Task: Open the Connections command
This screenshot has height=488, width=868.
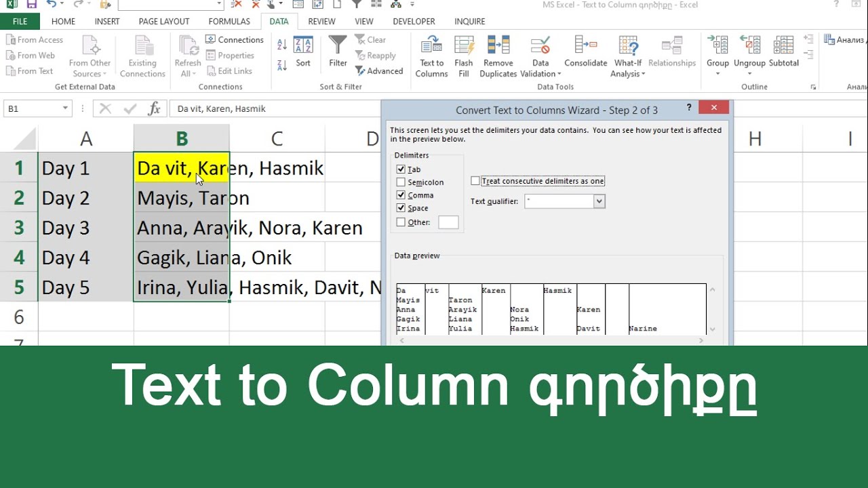Action: tap(234, 40)
